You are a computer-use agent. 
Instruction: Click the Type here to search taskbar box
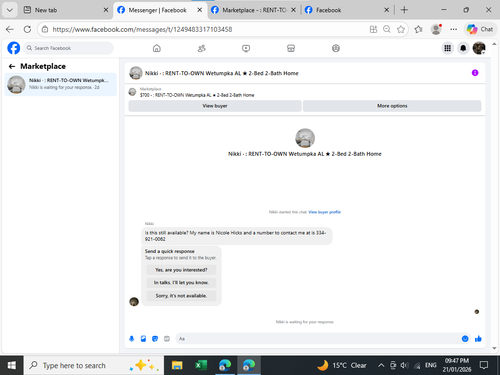click(x=94, y=365)
